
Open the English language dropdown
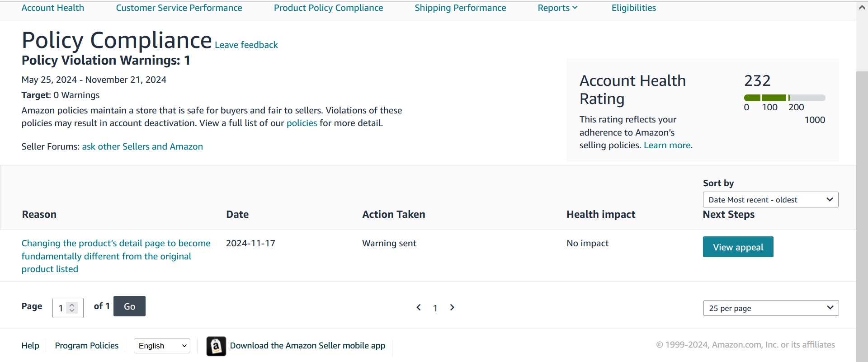point(162,346)
